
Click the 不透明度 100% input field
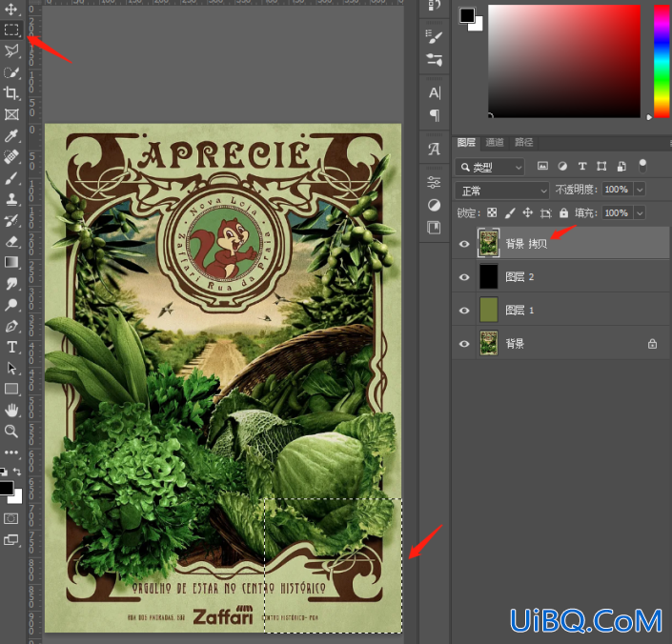coord(617,190)
